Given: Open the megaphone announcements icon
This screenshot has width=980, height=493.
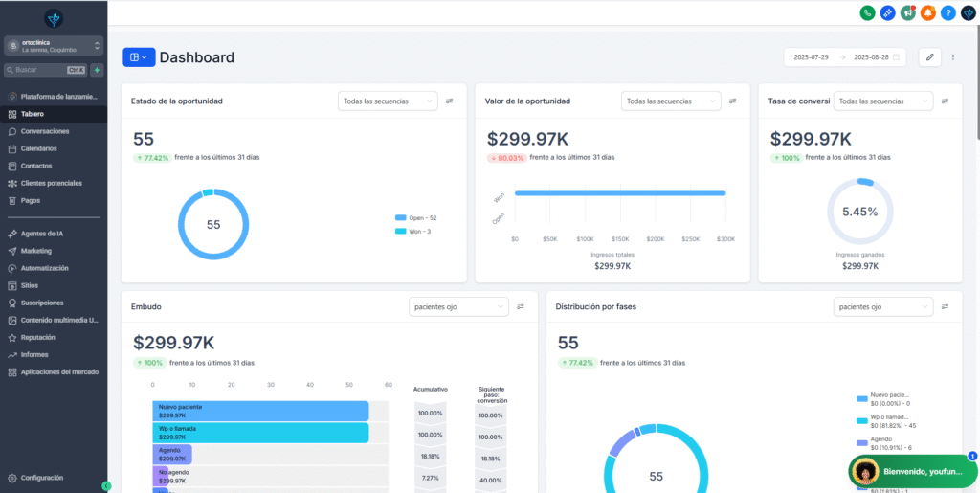Looking at the screenshot, I should point(908,13).
